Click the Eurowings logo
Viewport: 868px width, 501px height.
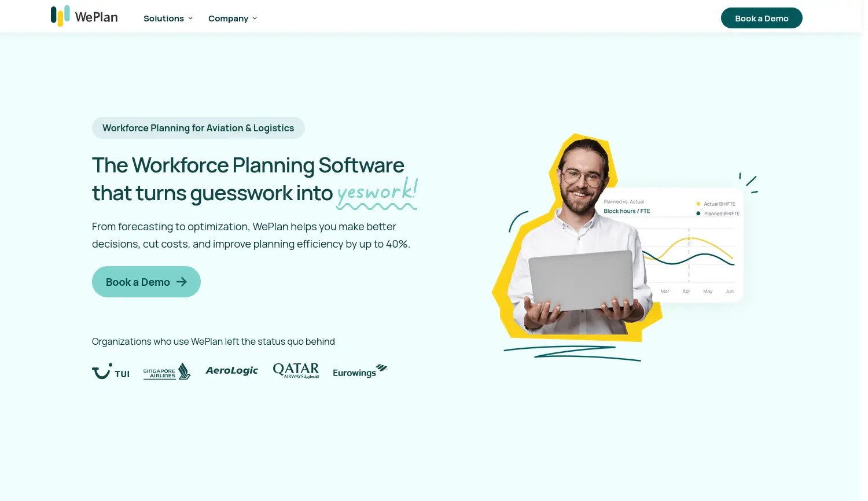click(360, 371)
